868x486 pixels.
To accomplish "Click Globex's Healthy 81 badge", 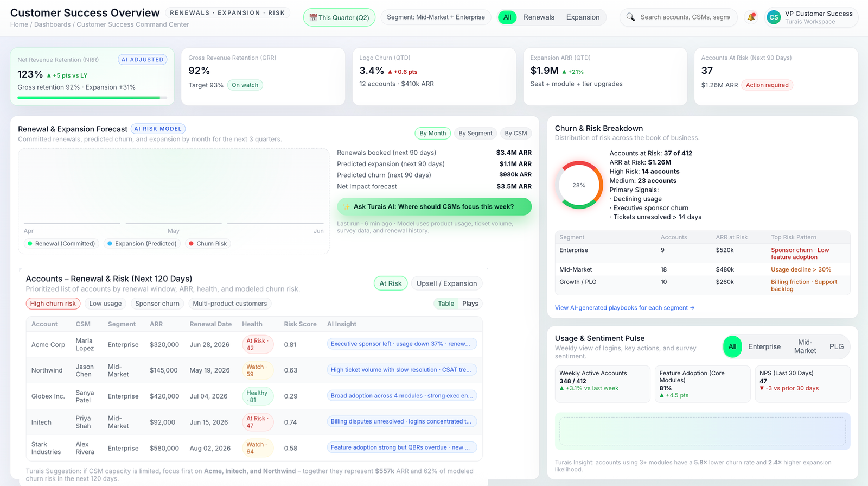I will (x=258, y=396).
